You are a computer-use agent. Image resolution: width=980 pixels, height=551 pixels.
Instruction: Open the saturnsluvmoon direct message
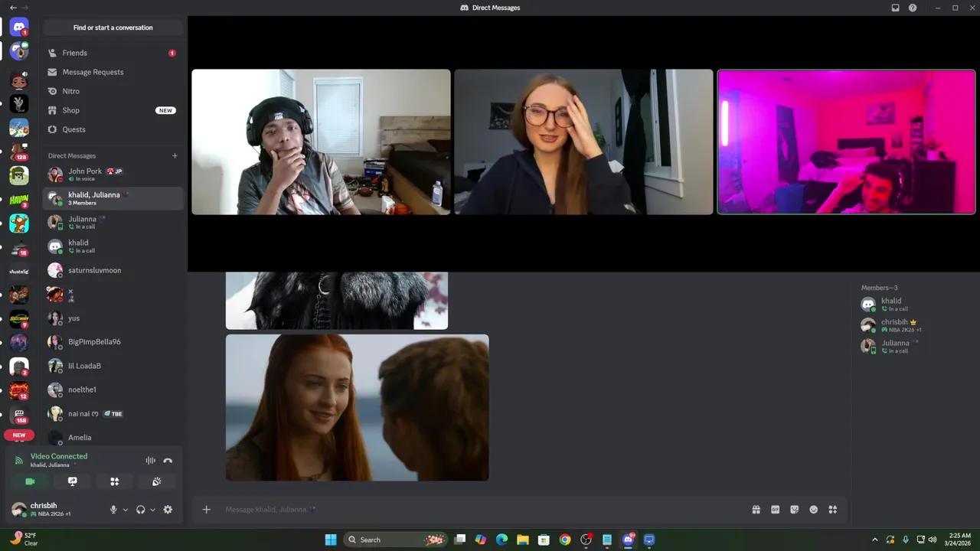(113, 270)
